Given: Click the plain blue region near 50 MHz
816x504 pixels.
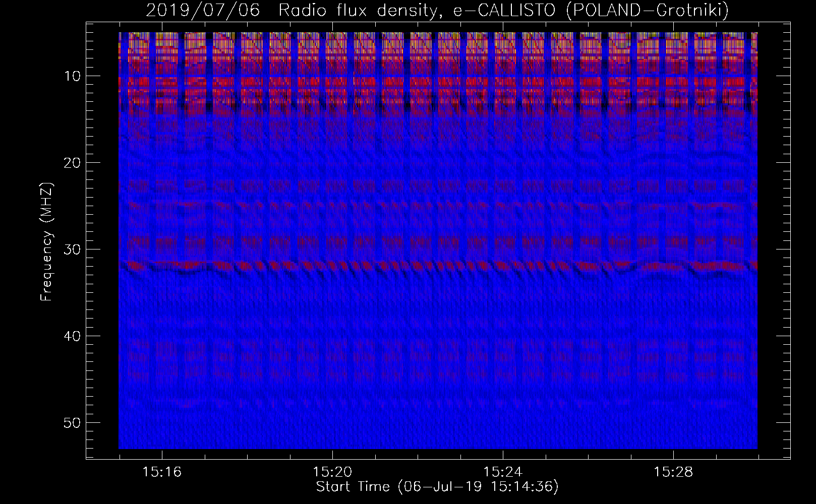Looking at the screenshot, I should tap(438, 428).
